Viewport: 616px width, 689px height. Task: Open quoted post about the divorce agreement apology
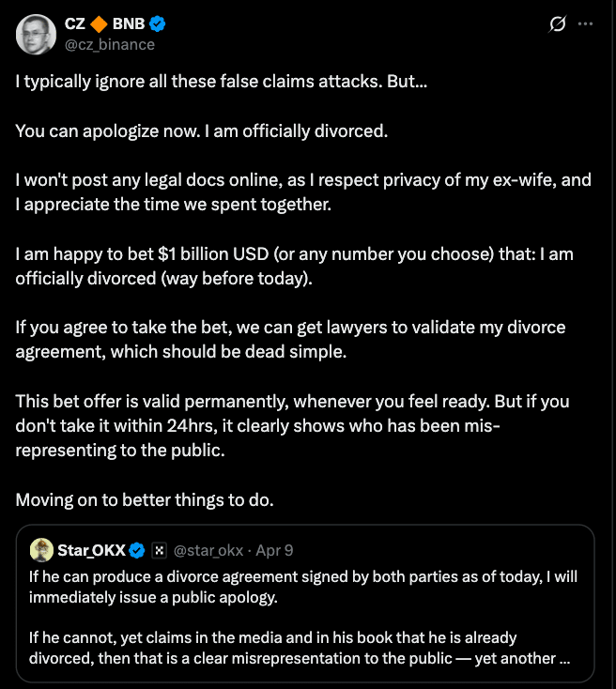[305, 604]
